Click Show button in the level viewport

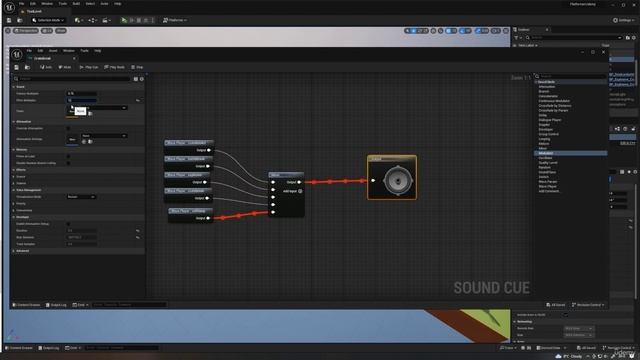61,31
